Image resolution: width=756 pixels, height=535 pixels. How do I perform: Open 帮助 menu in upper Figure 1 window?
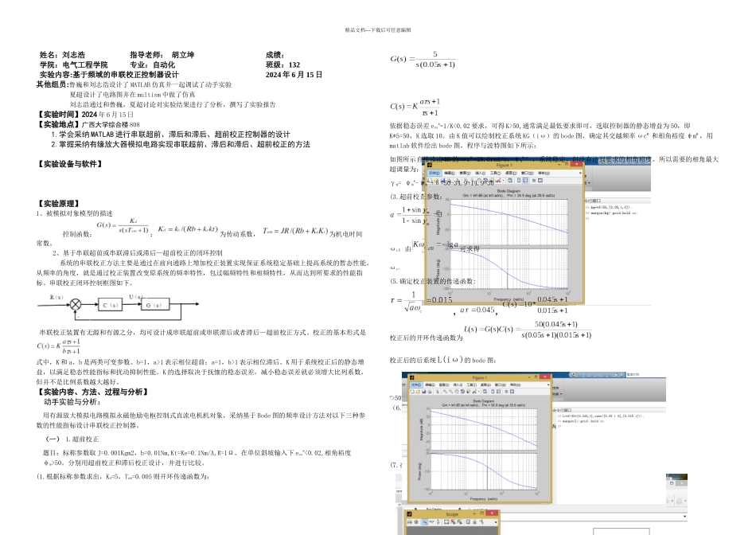(x=544, y=174)
